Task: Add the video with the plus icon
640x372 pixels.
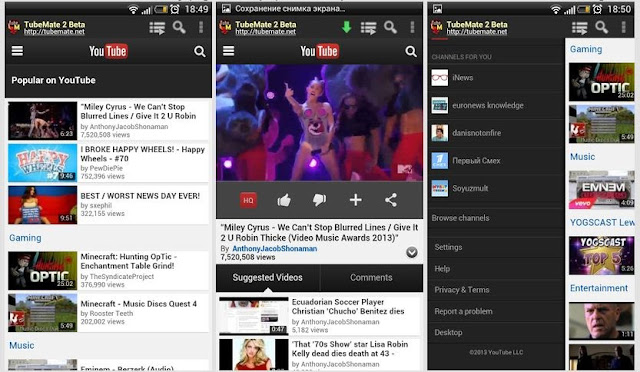Action: 356,200
